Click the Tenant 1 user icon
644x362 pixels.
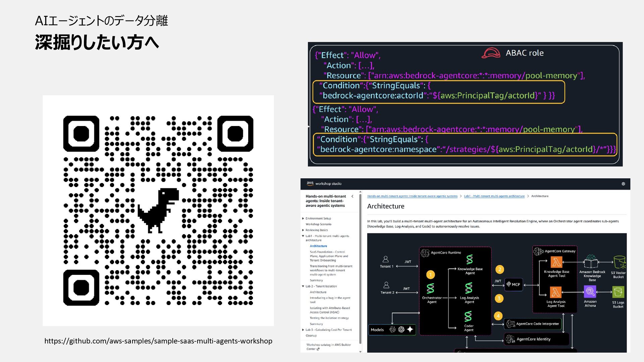386,259
